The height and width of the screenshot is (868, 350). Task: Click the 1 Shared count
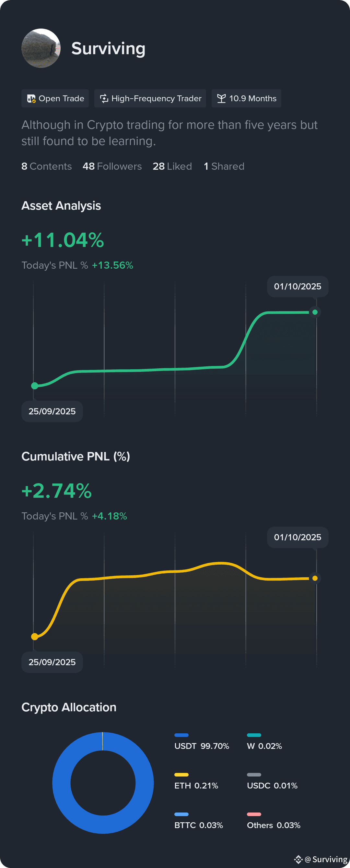[x=224, y=166]
